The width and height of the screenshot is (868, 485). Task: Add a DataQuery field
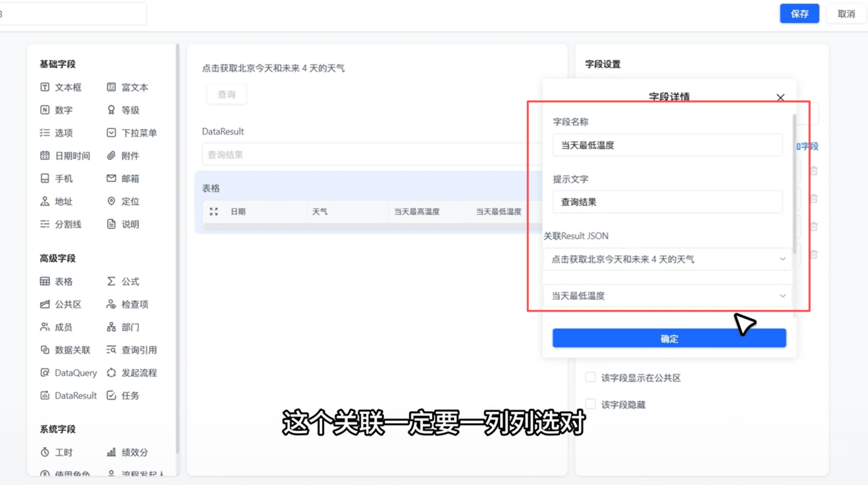[68, 373]
